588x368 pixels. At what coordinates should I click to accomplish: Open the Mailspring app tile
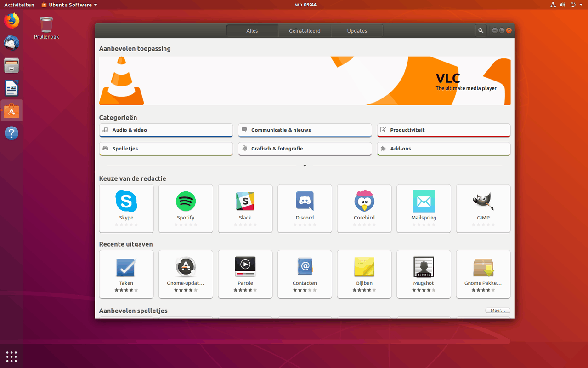(x=424, y=208)
